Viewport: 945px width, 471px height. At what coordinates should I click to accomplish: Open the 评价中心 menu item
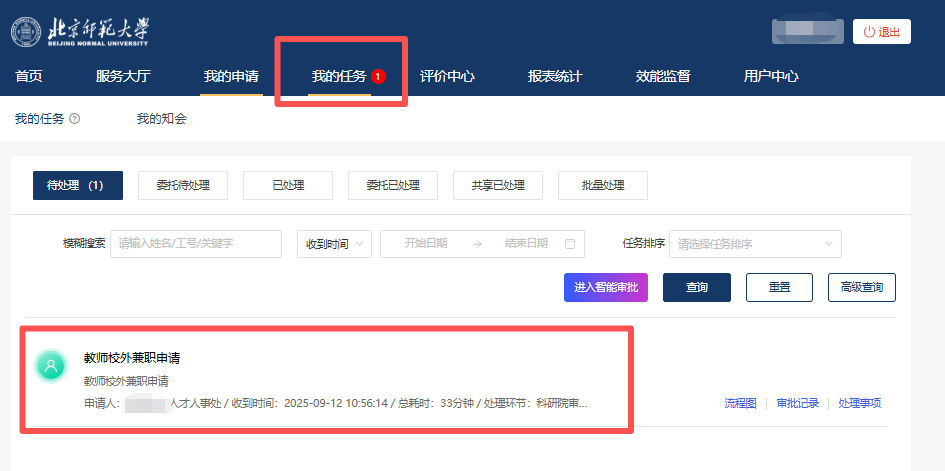447,76
